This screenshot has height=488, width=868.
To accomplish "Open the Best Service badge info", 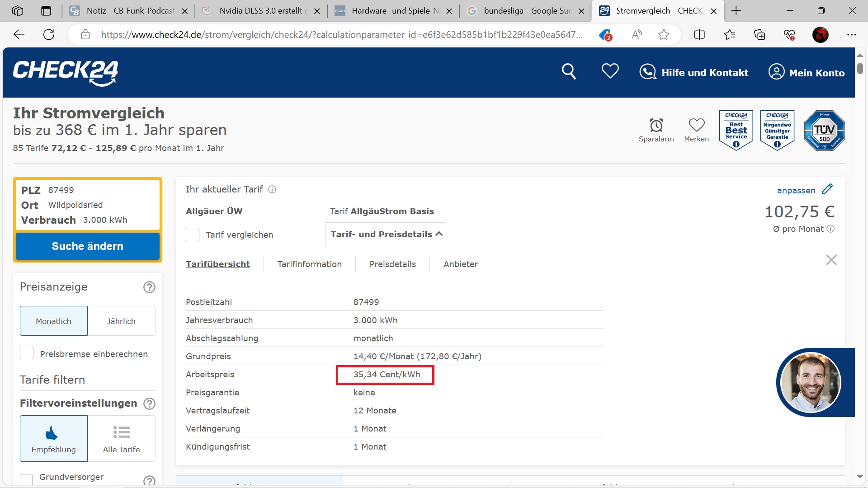I will point(736,130).
